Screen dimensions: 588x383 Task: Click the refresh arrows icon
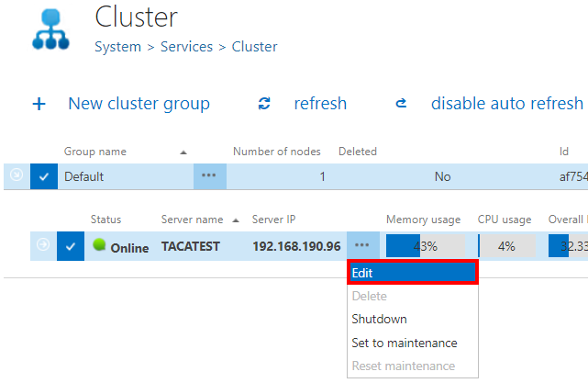(x=265, y=104)
